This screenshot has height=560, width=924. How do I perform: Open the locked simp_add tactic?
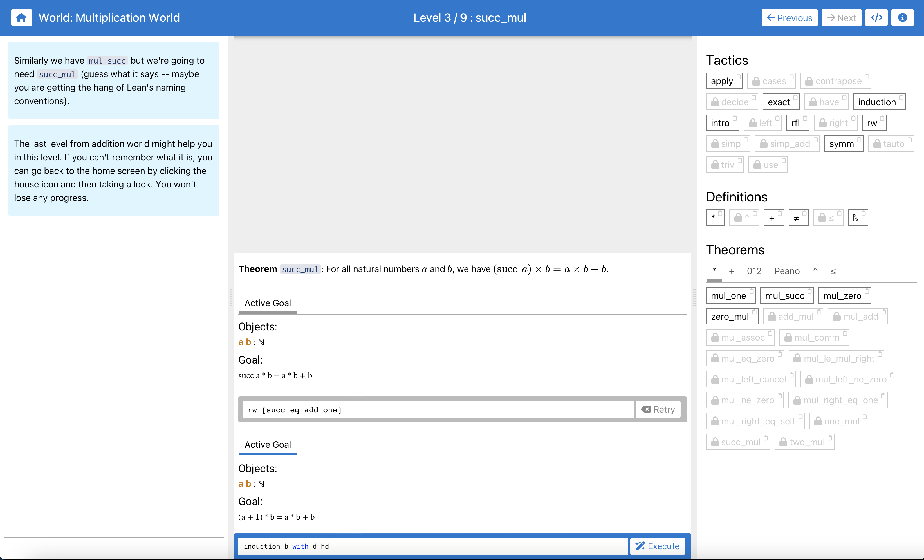point(787,143)
